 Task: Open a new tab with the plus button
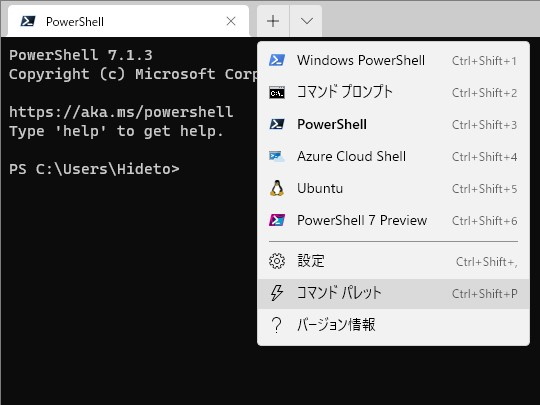(273, 21)
